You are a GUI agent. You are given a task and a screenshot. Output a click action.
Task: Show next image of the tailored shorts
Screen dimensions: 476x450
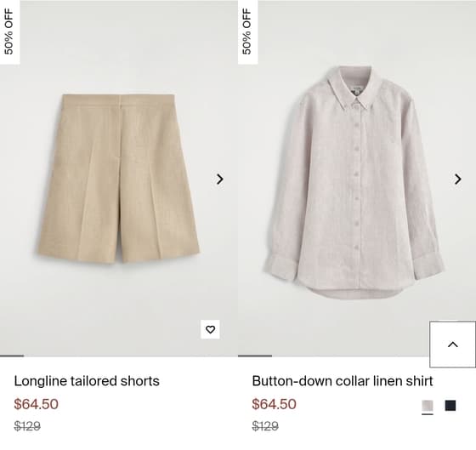point(220,179)
